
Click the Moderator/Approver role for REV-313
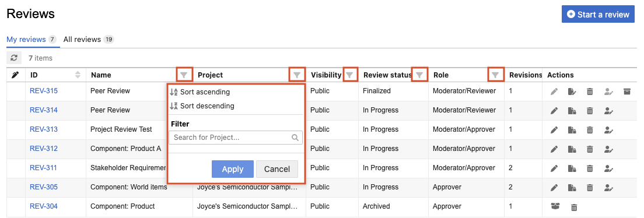coord(464,129)
